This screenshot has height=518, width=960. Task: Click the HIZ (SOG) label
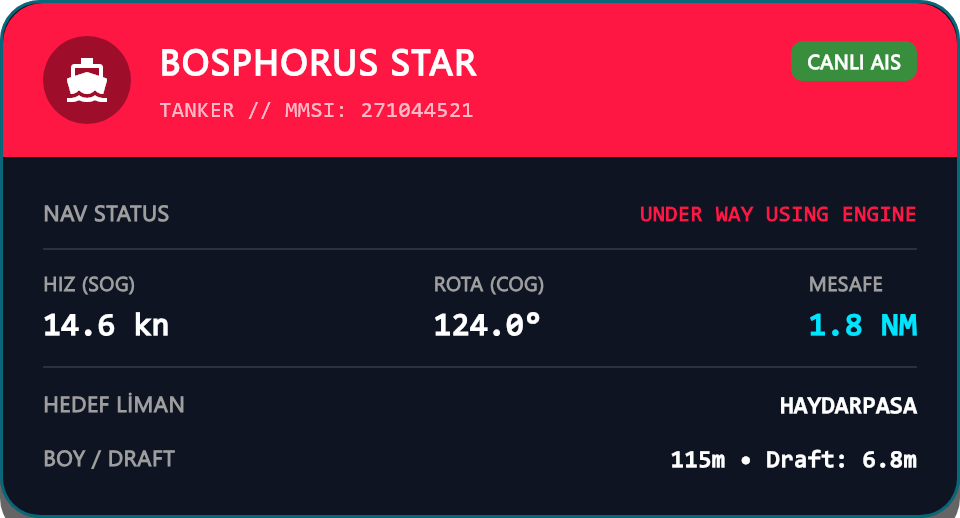pyautogui.click(x=89, y=284)
